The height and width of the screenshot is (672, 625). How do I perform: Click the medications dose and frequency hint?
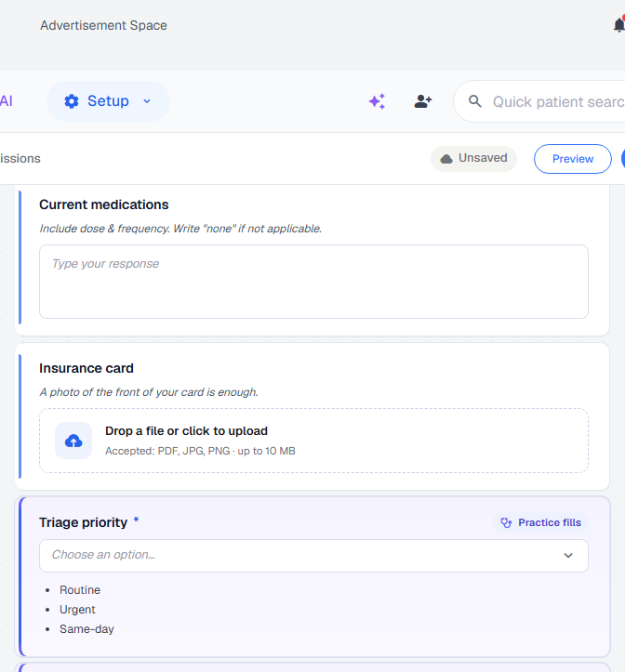(x=180, y=229)
